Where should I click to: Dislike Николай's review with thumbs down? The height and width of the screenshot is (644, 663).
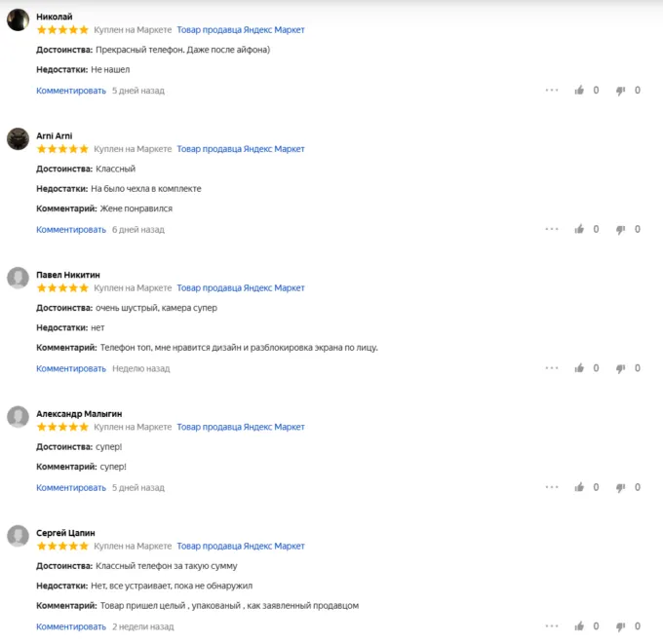pyautogui.click(x=620, y=91)
